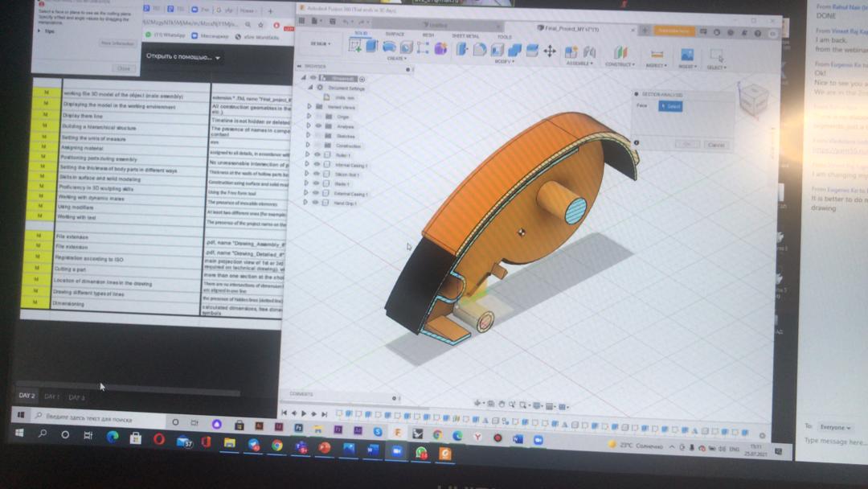Image resolution: width=868 pixels, height=489 pixels.
Task: Open the Design workspace dropdown
Action: pos(321,43)
